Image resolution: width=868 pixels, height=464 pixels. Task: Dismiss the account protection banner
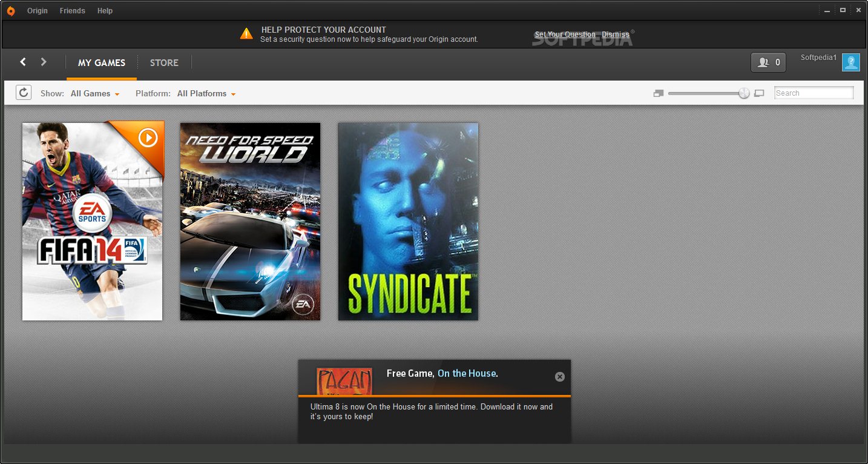point(616,35)
